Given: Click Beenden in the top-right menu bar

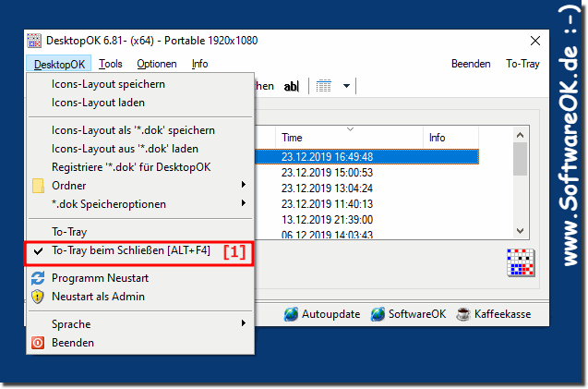Looking at the screenshot, I should pos(471,64).
